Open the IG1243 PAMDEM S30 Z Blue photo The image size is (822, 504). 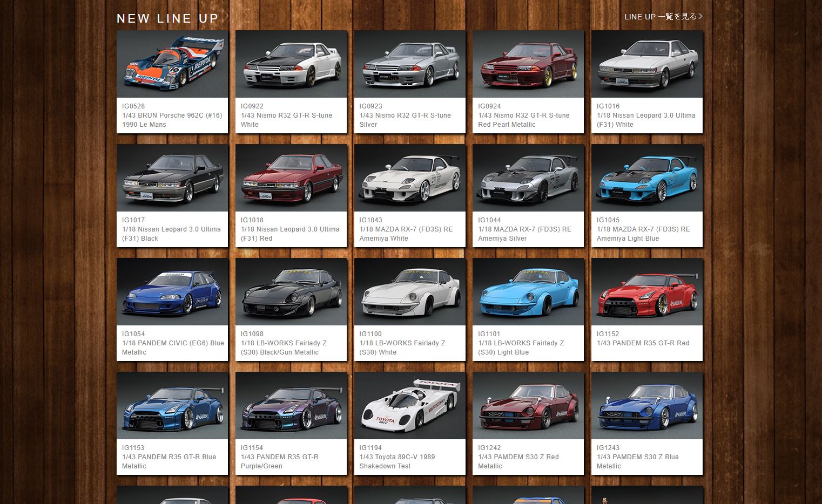[647, 406]
